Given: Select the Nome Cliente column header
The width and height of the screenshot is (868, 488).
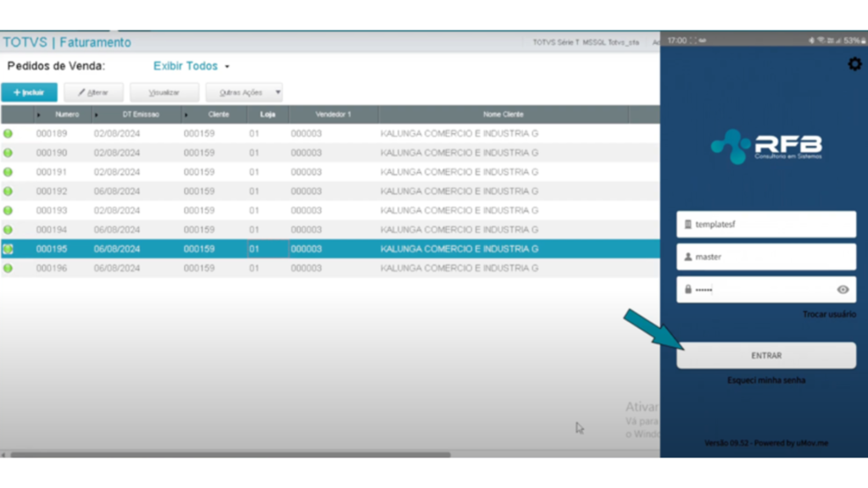Looking at the screenshot, I should click(503, 114).
